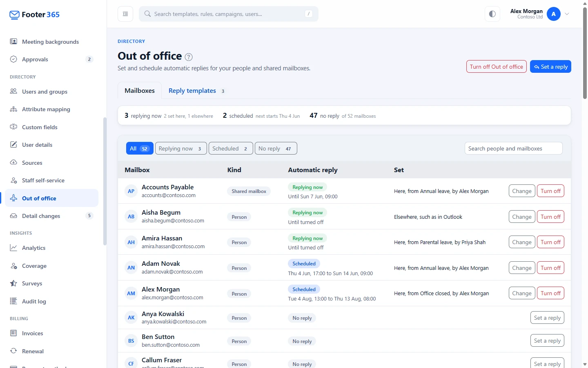Select the Mailboxes tab

click(140, 91)
